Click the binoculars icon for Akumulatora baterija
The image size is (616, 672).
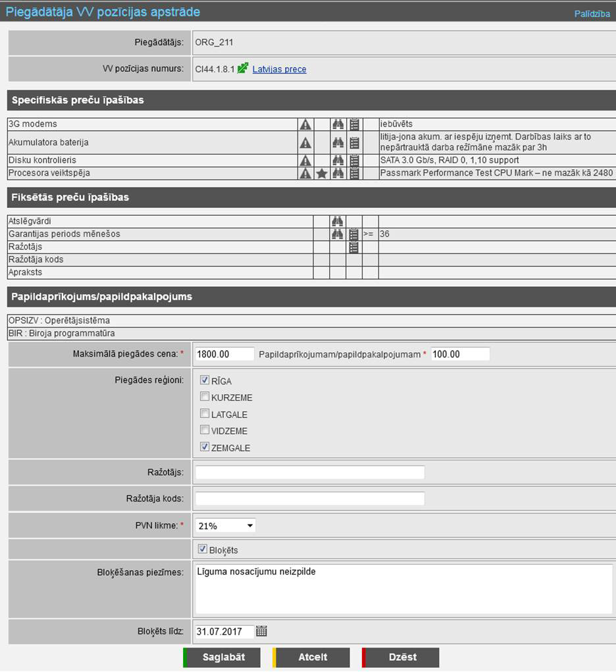click(338, 142)
